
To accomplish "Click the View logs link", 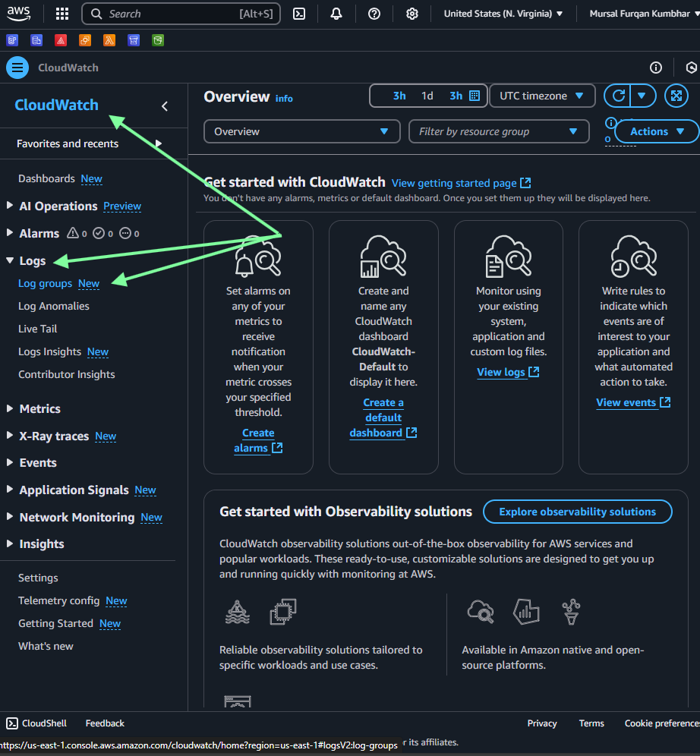I will click(x=508, y=372).
